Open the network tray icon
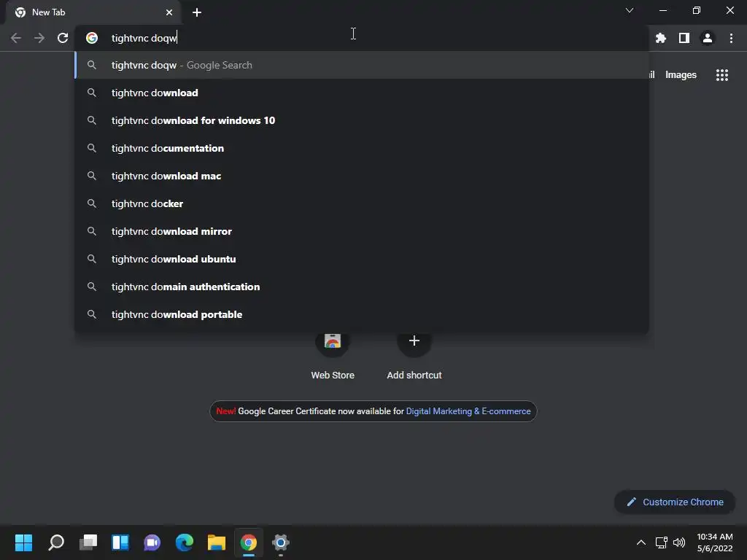 (661, 542)
